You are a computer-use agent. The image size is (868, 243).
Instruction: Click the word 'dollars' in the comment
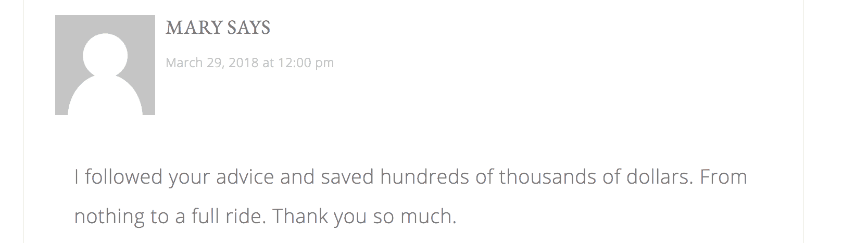point(660,177)
